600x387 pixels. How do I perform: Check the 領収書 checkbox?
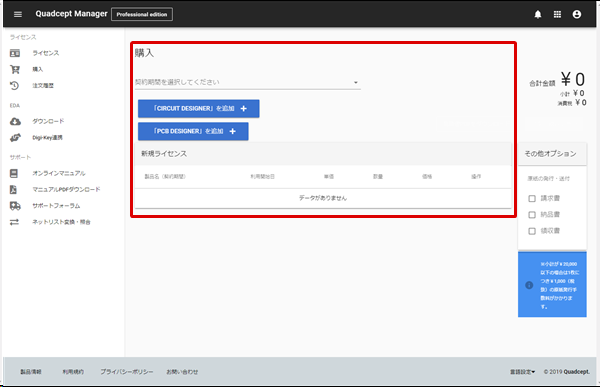tap(532, 231)
